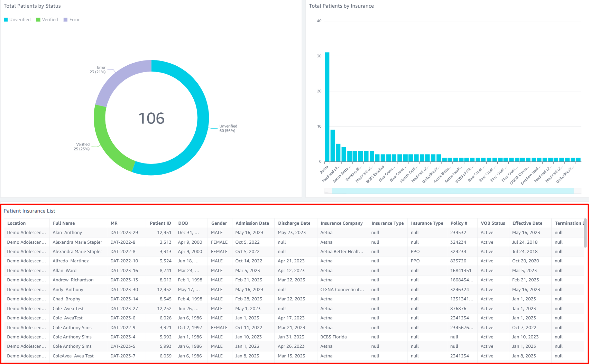Click the BCBS Florida insurance cell
This screenshot has width=589, height=364.
point(333,337)
